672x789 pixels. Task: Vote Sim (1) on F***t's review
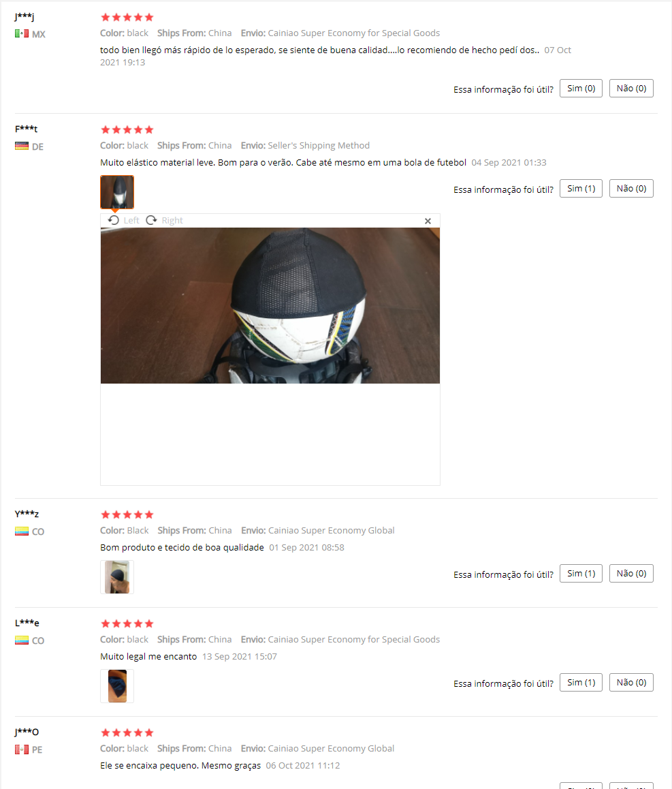581,189
